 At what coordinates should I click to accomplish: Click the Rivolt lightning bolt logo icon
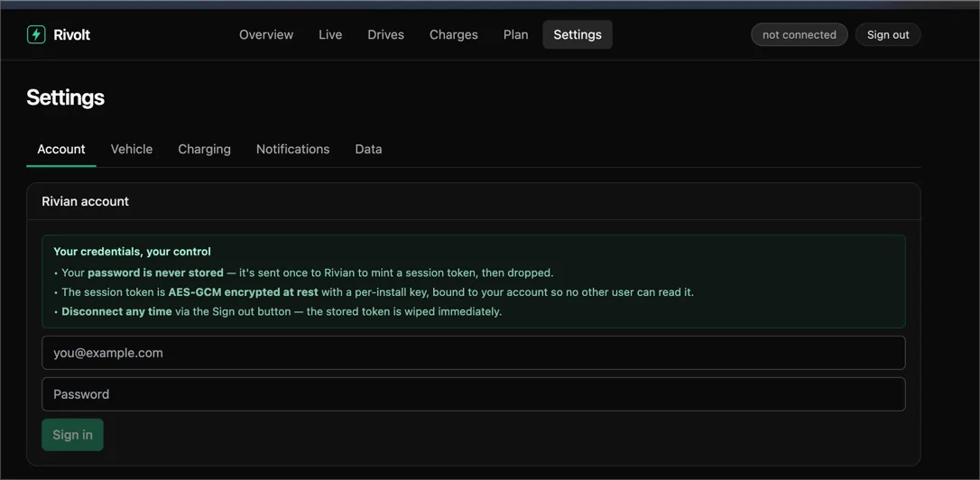[36, 34]
